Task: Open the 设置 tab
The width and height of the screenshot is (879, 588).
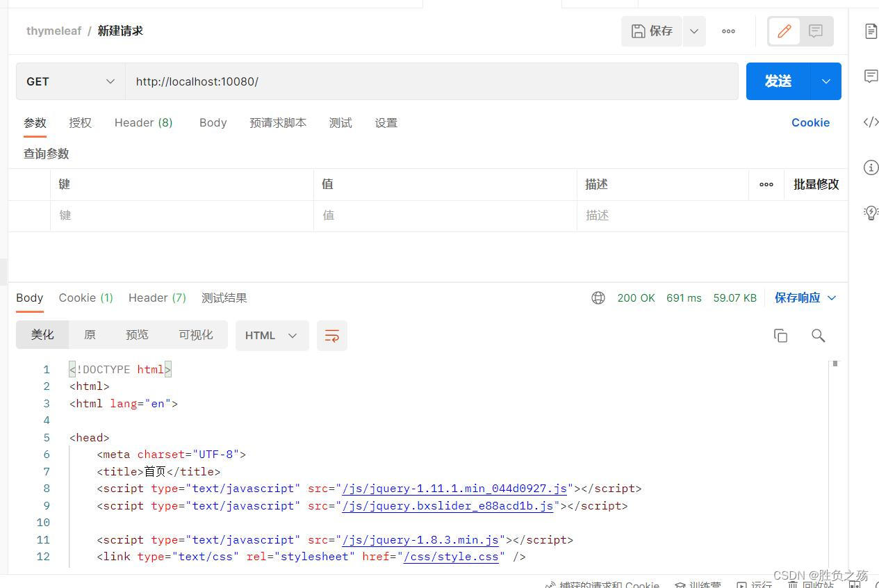Action: click(x=386, y=123)
